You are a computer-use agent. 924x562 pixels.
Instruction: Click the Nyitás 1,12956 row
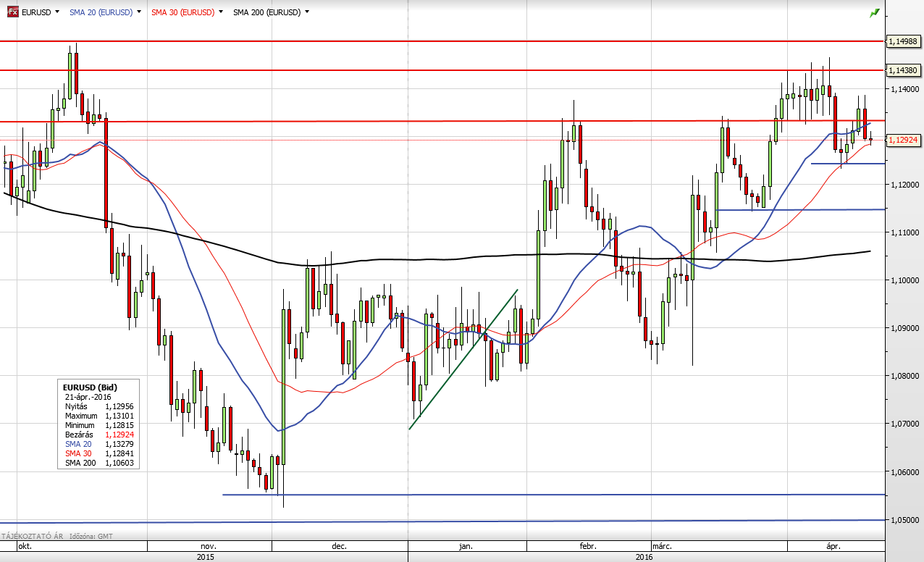click(99, 406)
